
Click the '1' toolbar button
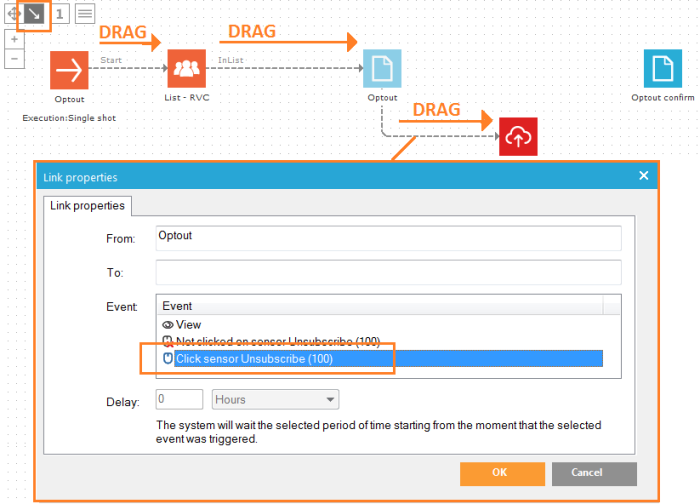(60, 14)
